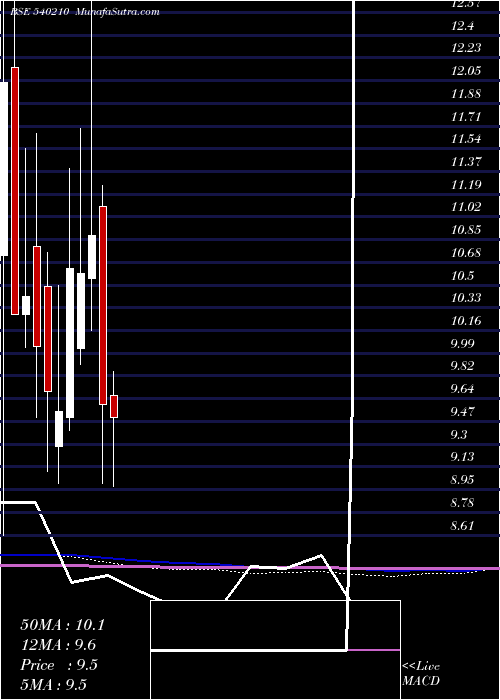Click the 10.85 price axis label
Viewport: 500px width, 700px height.
tap(467, 230)
